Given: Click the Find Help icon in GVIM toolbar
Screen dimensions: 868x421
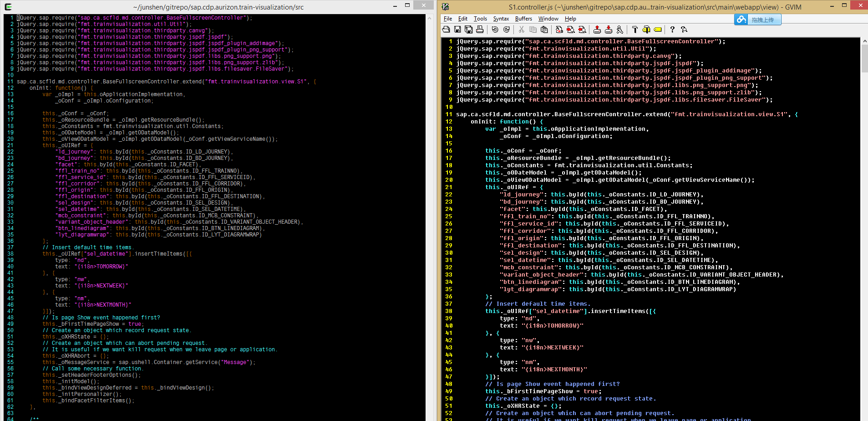Looking at the screenshot, I should click(x=684, y=30).
